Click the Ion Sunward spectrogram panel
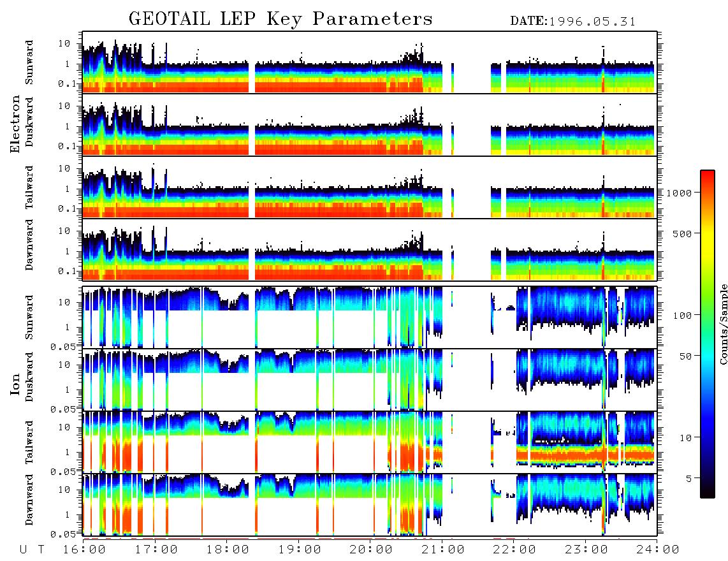 point(370,317)
